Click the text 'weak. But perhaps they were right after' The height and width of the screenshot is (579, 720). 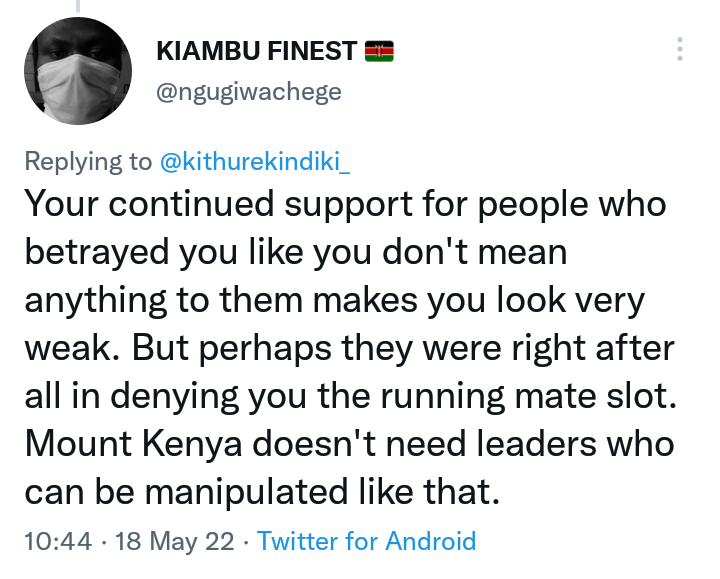click(x=349, y=348)
